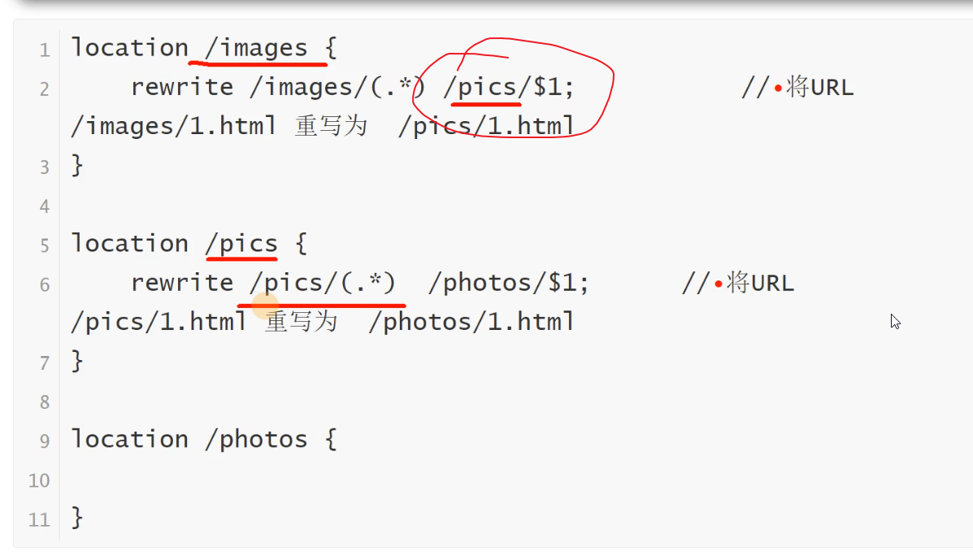Click '/images' in the first location line

[x=256, y=48]
